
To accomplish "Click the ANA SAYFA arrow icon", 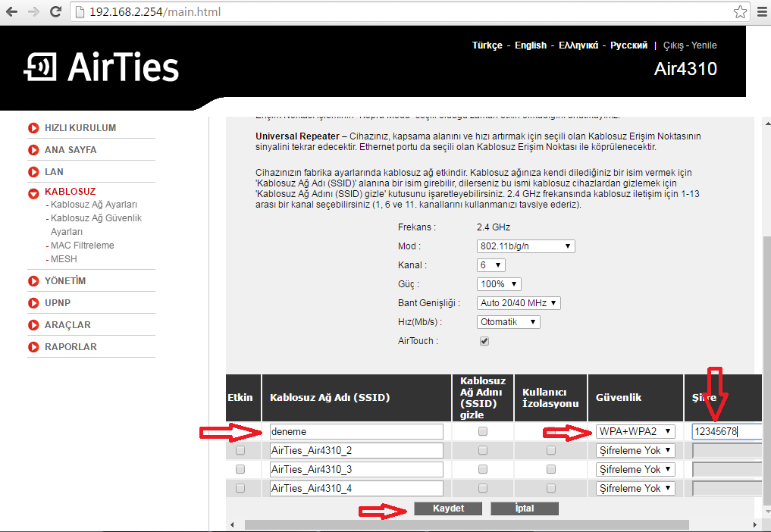I will point(33,150).
